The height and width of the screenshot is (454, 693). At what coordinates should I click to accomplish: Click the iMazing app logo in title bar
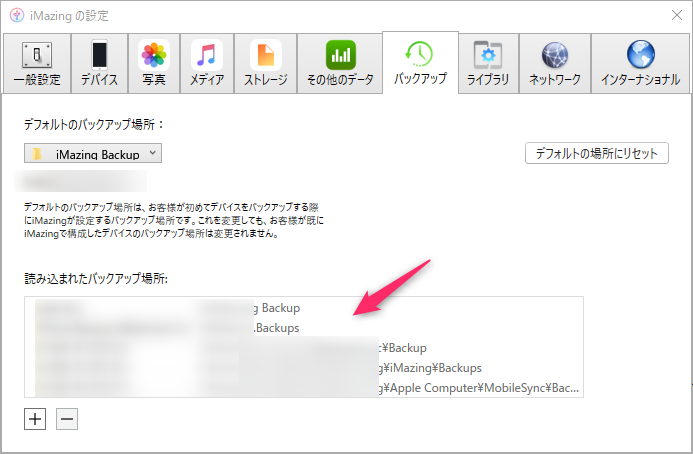click(17, 15)
